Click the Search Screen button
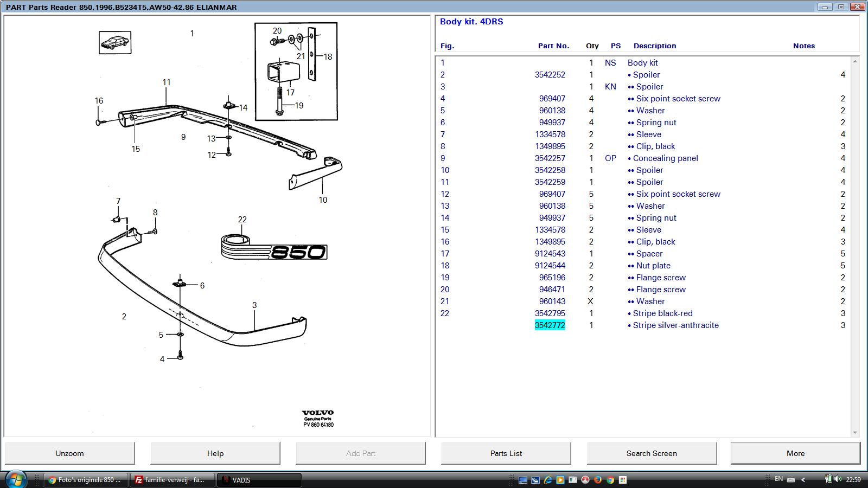Viewport: 868px width, 488px height. [652, 453]
